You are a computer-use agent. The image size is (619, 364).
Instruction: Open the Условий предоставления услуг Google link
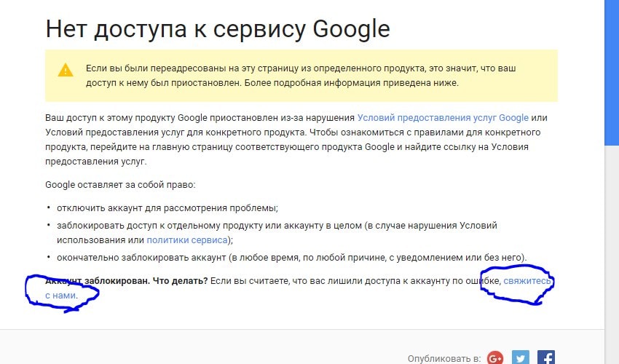click(x=443, y=118)
